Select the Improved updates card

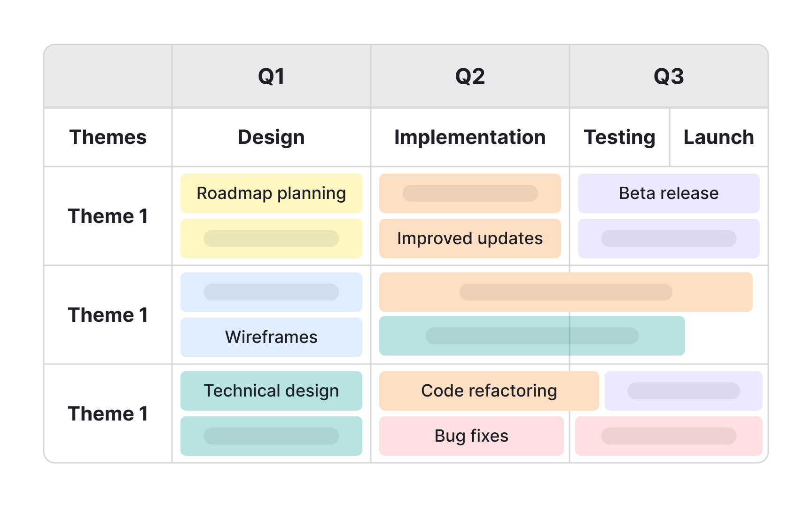470,238
